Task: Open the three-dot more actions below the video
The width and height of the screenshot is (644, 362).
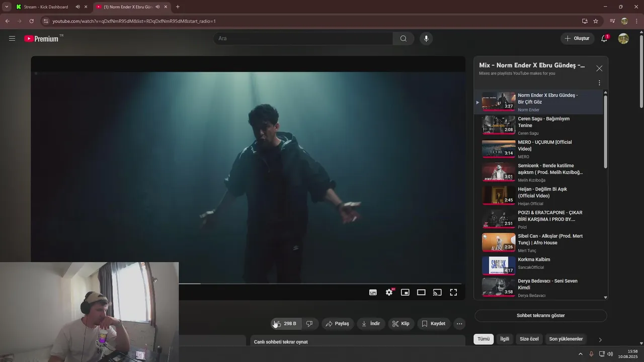Action: [459, 324]
